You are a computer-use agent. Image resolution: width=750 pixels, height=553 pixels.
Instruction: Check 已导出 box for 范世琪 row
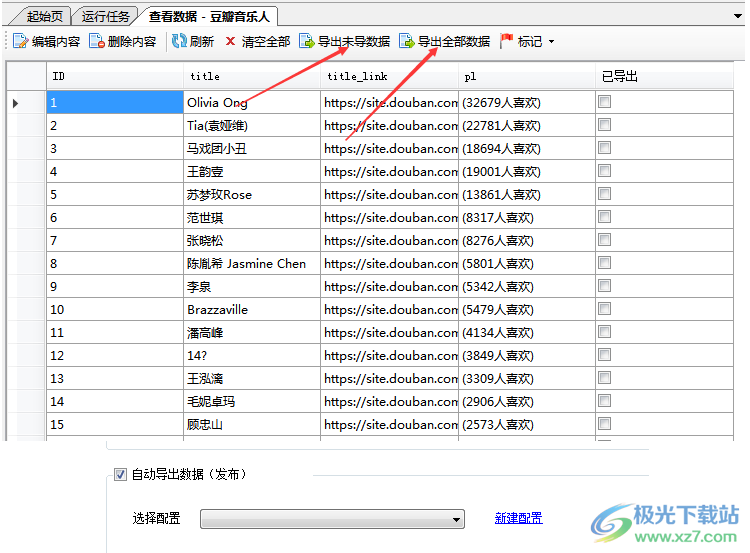[605, 217]
